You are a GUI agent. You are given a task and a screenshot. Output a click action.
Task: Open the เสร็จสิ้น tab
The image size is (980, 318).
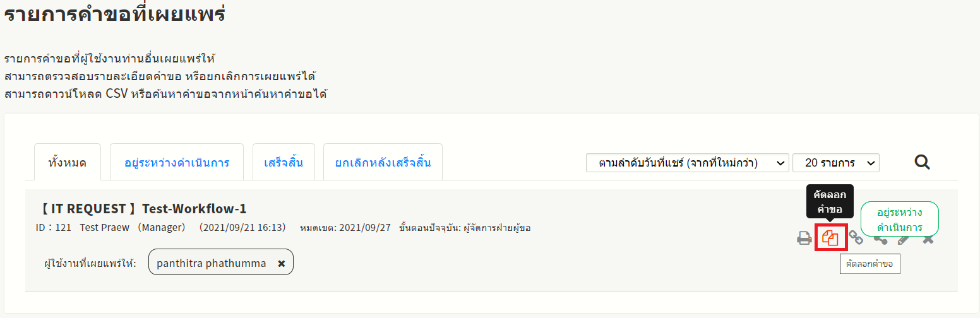click(x=284, y=163)
